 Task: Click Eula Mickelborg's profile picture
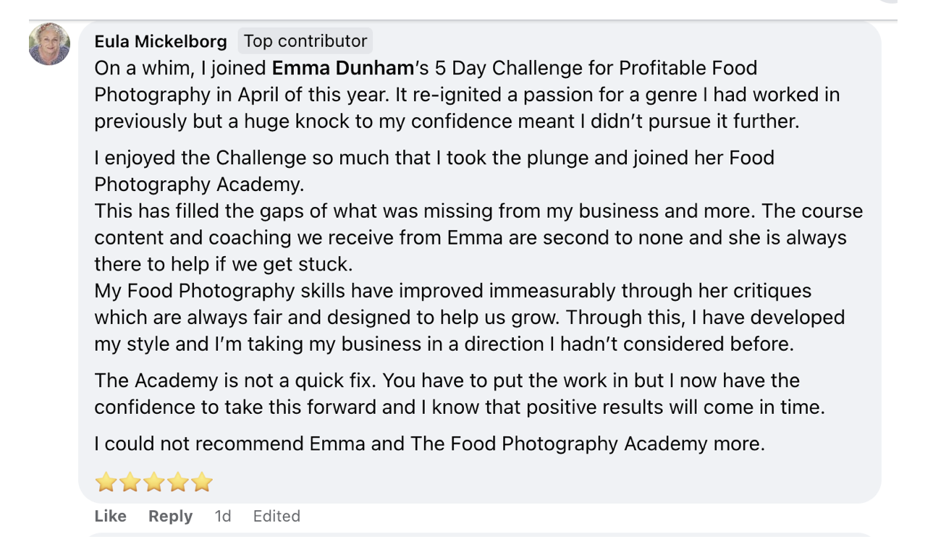49,44
